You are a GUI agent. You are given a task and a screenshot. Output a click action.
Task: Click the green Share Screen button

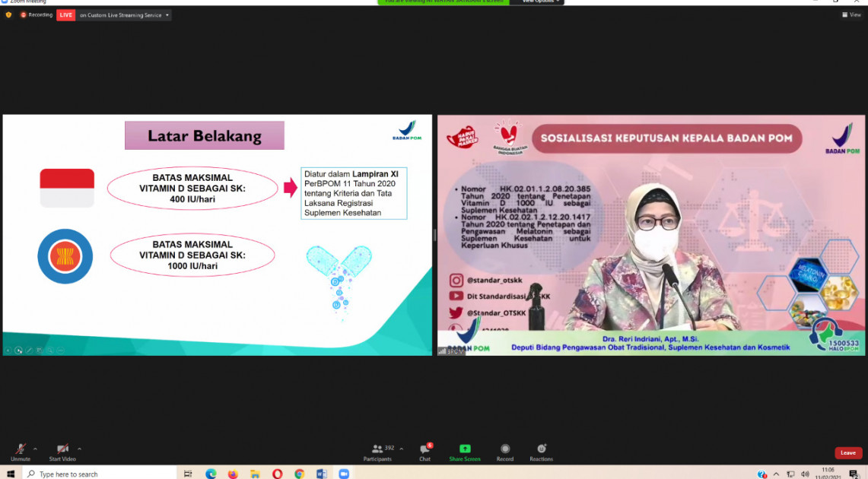pos(465,452)
